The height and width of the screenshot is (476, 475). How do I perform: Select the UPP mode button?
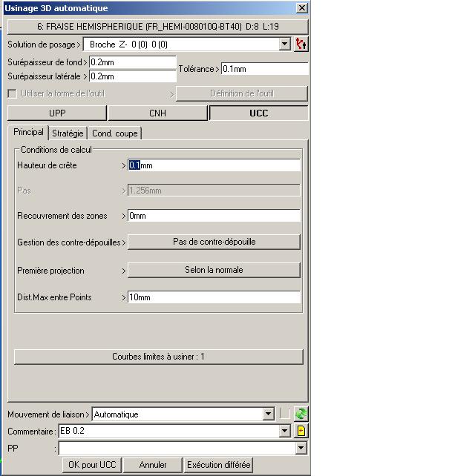tap(57, 113)
